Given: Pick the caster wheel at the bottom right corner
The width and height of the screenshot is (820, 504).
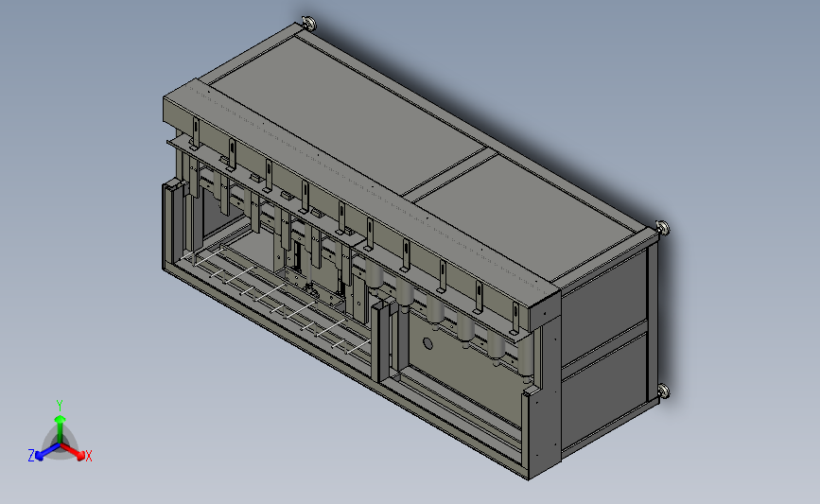Looking at the screenshot, I should (663, 391).
